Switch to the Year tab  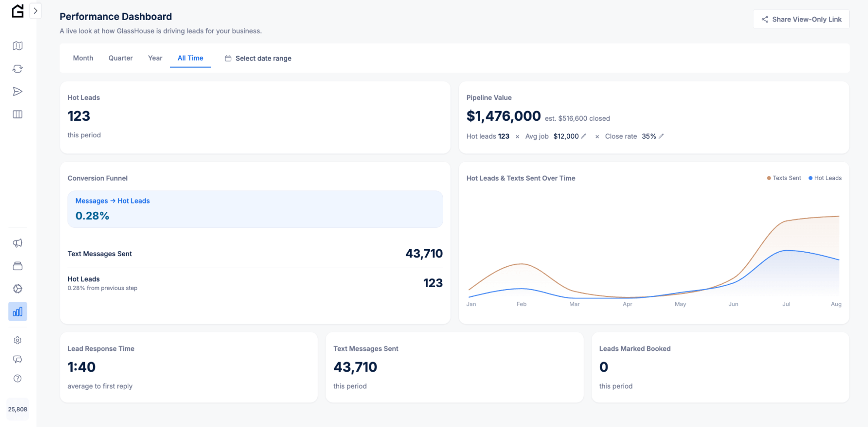pyautogui.click(x=155, y=58)
